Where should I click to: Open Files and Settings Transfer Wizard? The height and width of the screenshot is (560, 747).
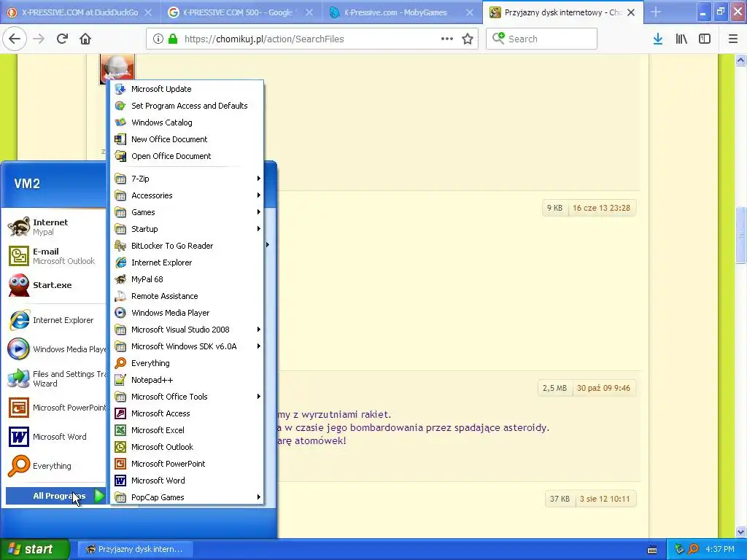pyautogui.click(x=55, y=378)
